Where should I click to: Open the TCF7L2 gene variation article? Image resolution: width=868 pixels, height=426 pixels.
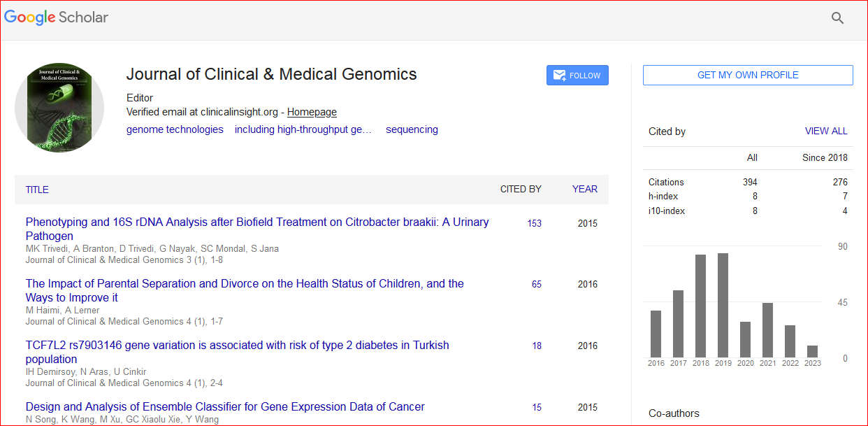tap(237, 346)
